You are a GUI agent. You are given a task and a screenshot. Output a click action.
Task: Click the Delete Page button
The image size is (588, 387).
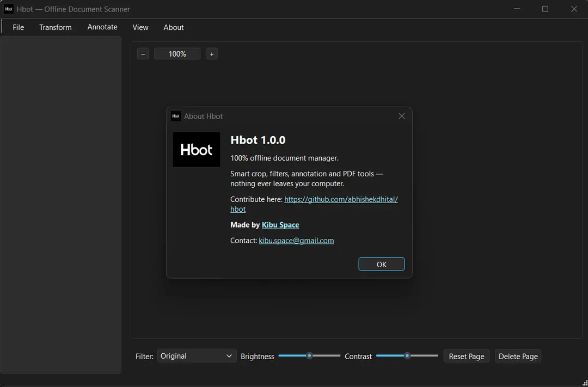click(x=518, y=356)
